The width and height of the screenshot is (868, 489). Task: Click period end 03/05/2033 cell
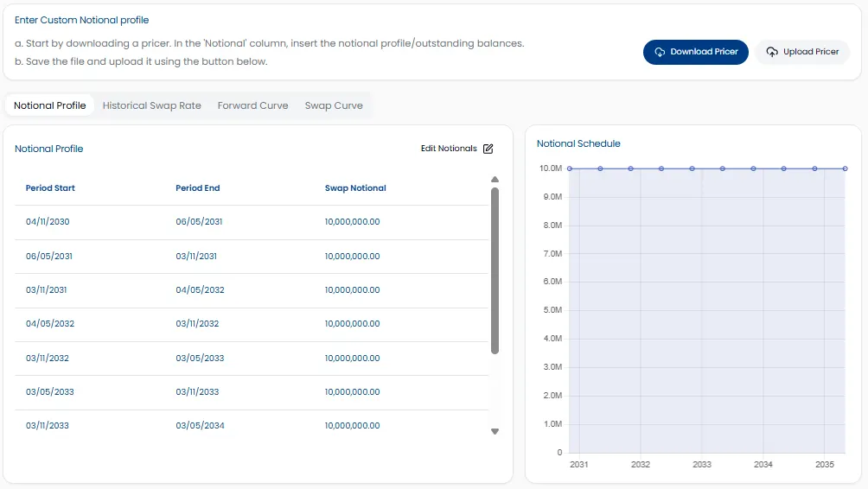(200, 358)
